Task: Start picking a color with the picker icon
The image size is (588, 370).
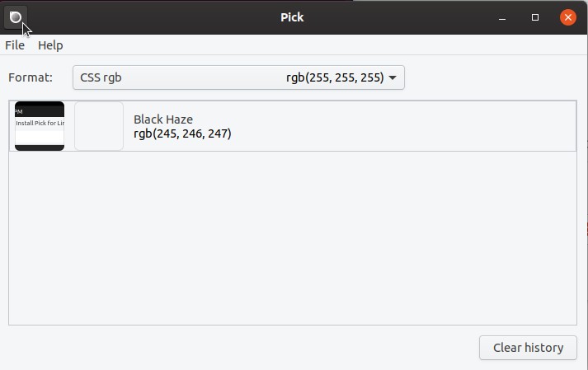Action: (x=16, y=17)
